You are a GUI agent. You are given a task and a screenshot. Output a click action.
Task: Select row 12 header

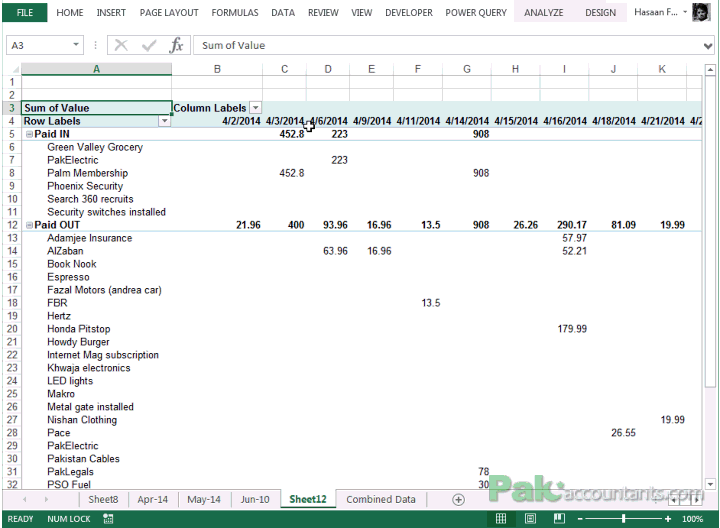pyautogui.click(x=12, y=225)
